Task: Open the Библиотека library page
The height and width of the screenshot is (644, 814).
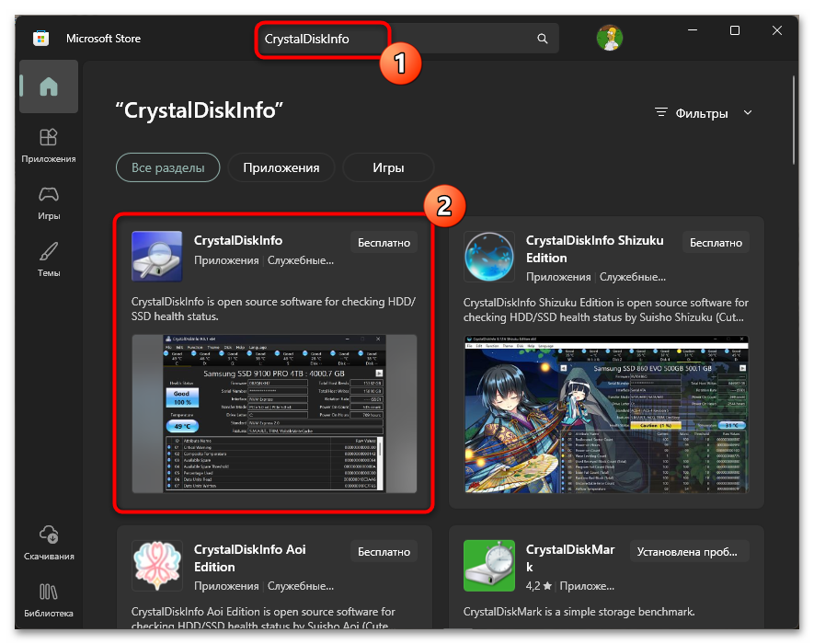Action: tap(49, 600)
